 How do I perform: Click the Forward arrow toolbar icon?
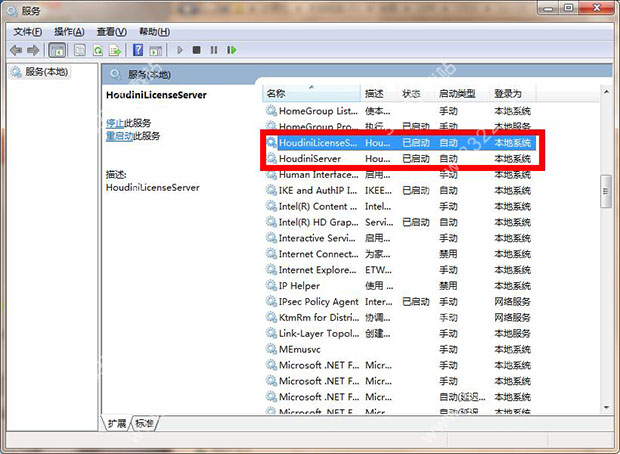(33, 50)
